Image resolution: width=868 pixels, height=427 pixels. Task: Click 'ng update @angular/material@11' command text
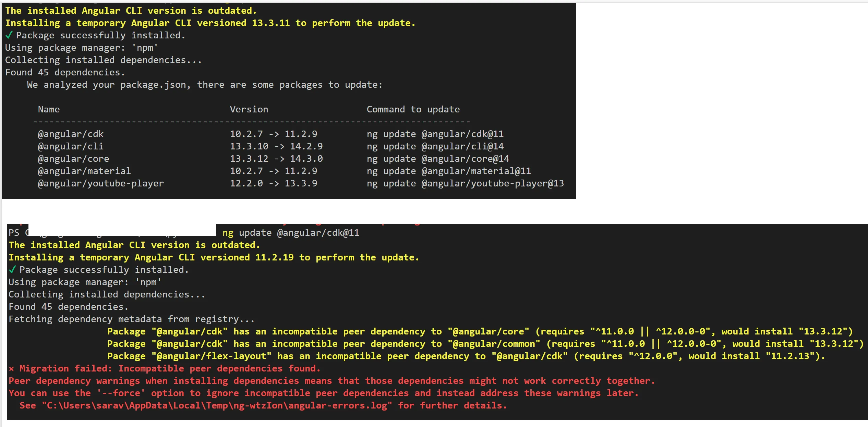[x=448, y=171]
